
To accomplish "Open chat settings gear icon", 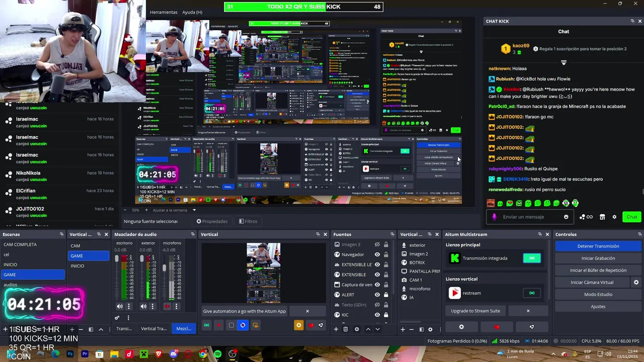I will point(614,217).
